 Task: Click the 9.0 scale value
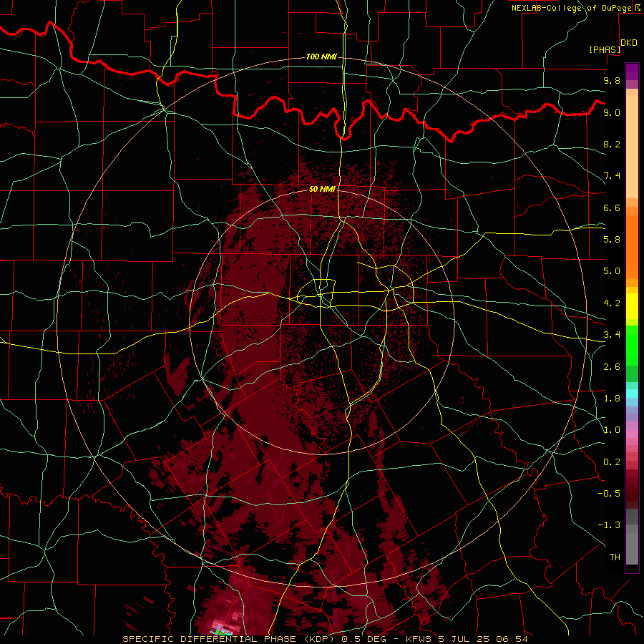612,112
